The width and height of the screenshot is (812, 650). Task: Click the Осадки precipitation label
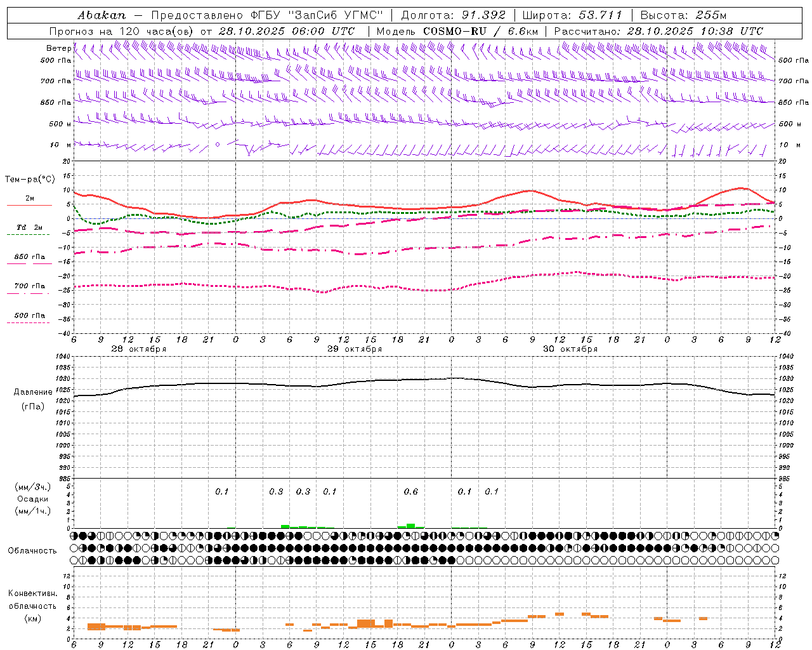point(33,499)
